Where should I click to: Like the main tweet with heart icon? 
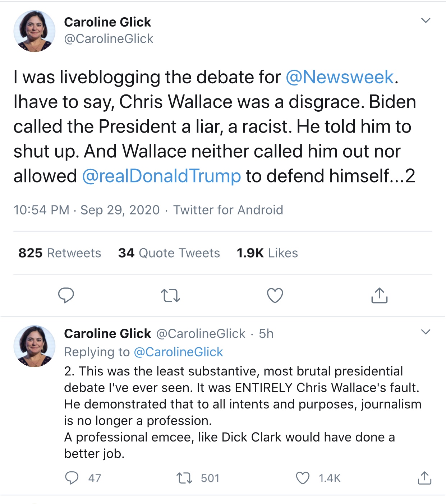click(x=275, y=295)
